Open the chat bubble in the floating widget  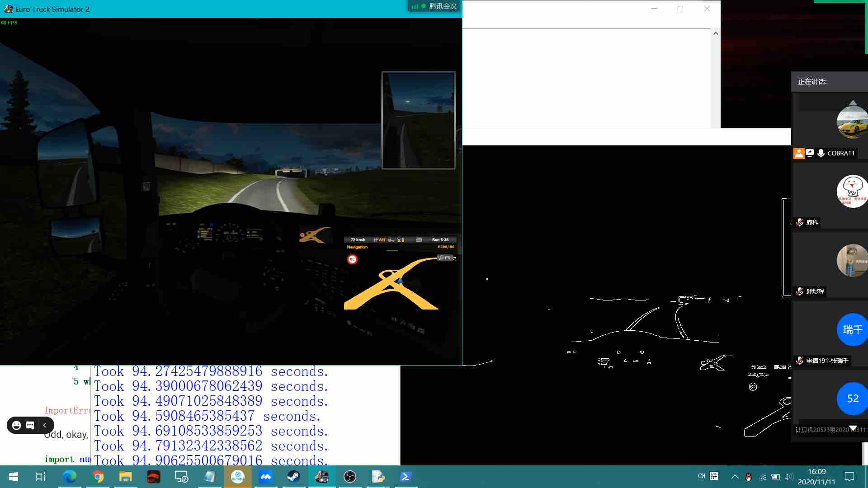tap(30, 425)
